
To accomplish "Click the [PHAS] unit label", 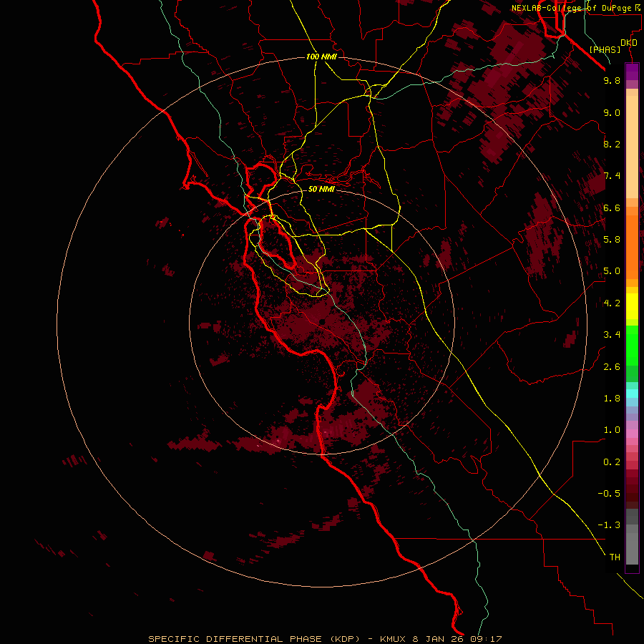I will pyautogui.click(x=605, y=50).
